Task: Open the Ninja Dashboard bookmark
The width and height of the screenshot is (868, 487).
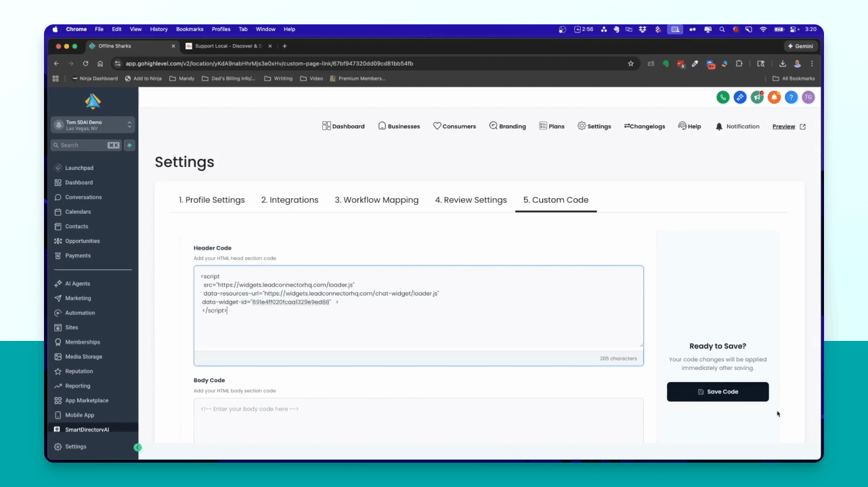Action: [x=95, y=78]
